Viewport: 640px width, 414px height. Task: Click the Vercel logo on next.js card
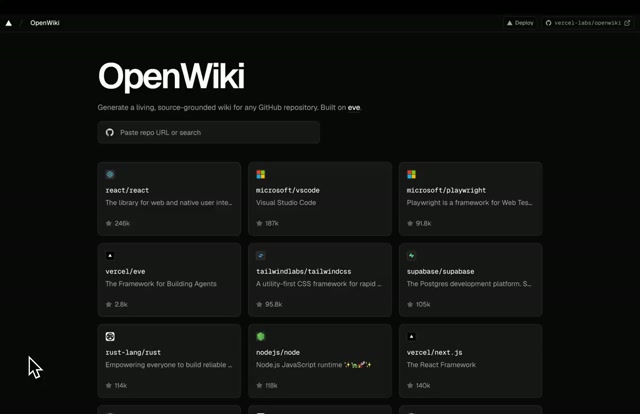(x=411, y=336)
